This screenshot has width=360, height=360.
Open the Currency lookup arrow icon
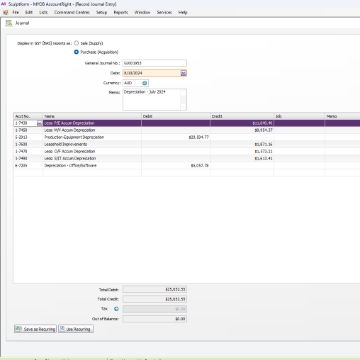tap(145, 83)
